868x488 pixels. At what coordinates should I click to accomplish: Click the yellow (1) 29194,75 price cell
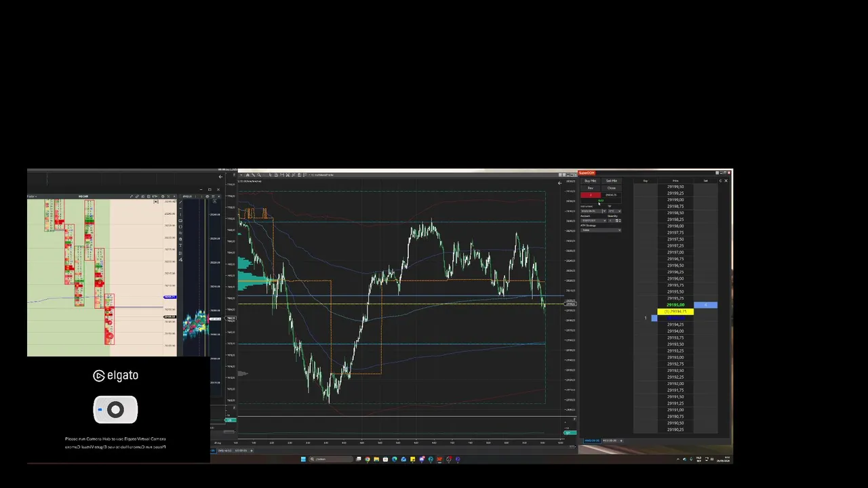[675, 312]
